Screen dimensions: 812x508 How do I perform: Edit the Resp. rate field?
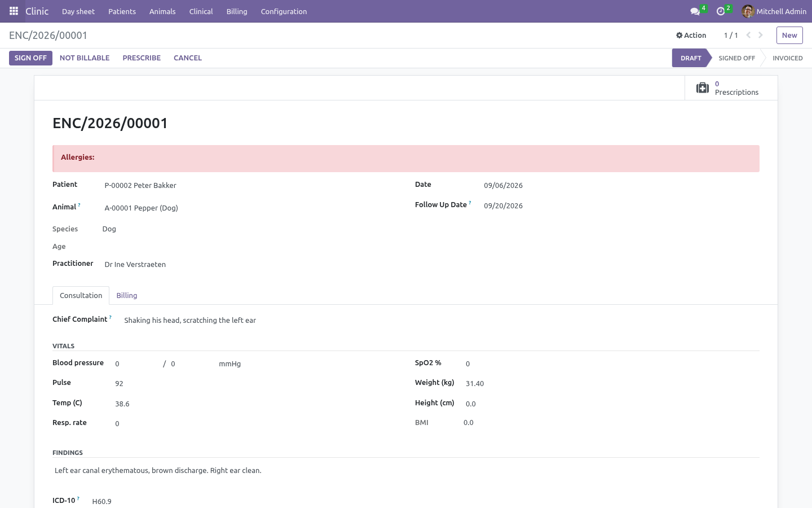255,423
